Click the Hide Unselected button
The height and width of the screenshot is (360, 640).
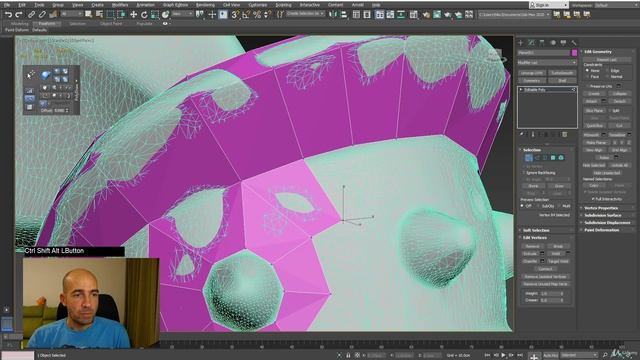607,173
